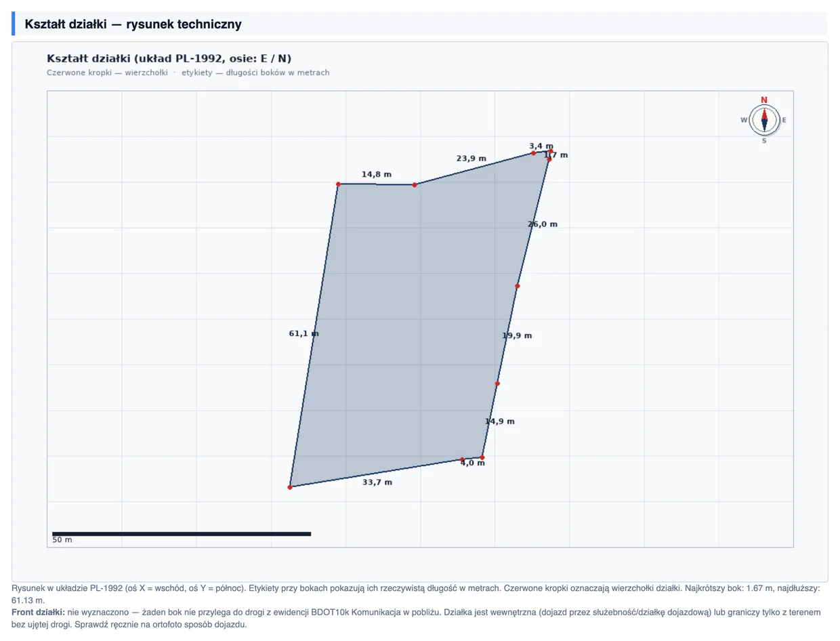The height and width of the screenshot is (641, 840).
Task: Select the southwest corner vertex dot
Action: click(290, 487)
